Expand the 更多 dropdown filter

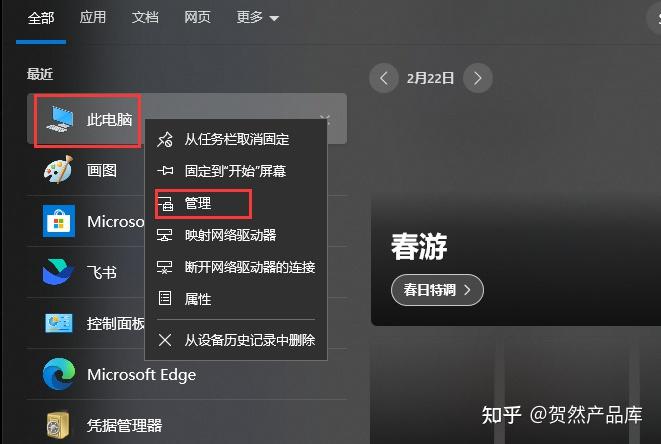click(x=257, y=17)
